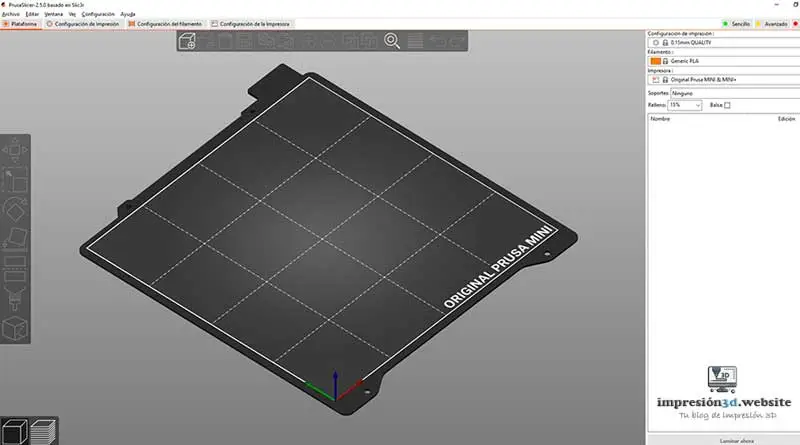Switch to Configuración de impresión tab

(83, 24)
